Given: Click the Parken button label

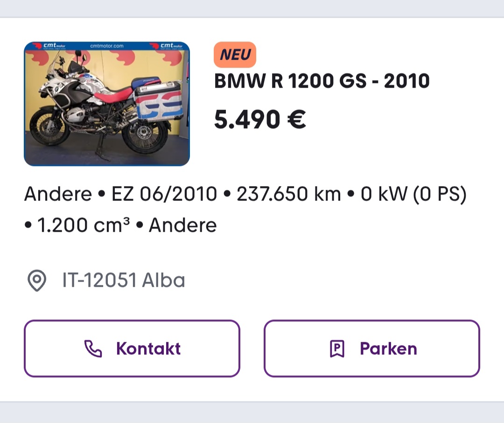Looking at the screenshot, I should coord(388,348).
